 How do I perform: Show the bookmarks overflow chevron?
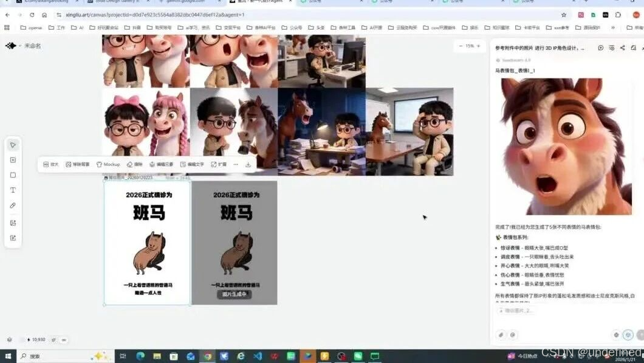(x=613, y=27)
